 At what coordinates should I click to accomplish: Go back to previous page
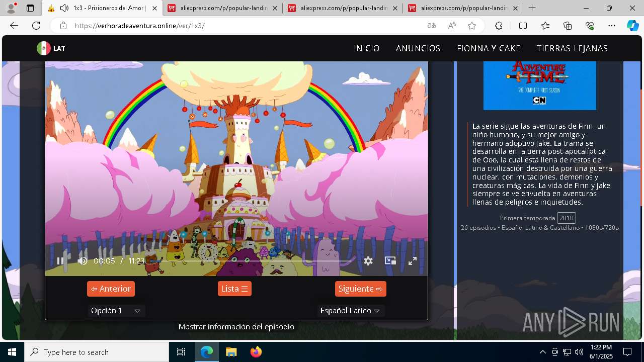coord(14,26)
